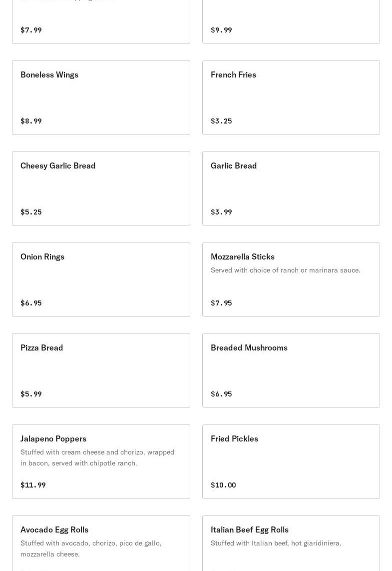
Task: Select Breaded Mushrooms menu item
Action: [x=291, y=370]
